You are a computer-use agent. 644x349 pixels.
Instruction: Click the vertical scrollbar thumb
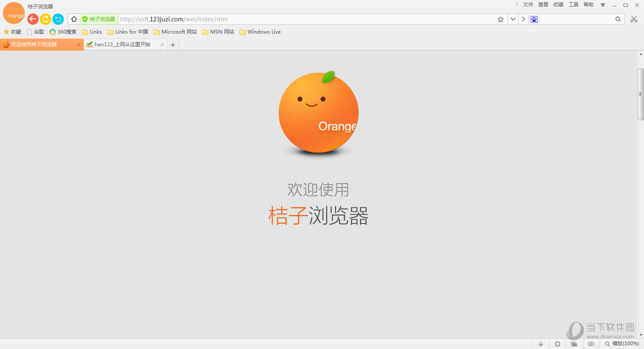tap(641, 94)
